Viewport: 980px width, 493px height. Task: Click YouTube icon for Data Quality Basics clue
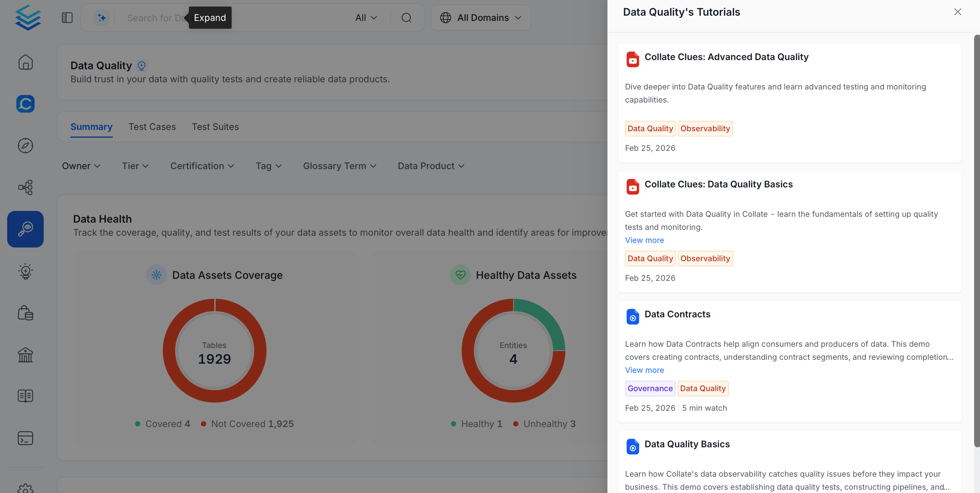pos(633,186)
